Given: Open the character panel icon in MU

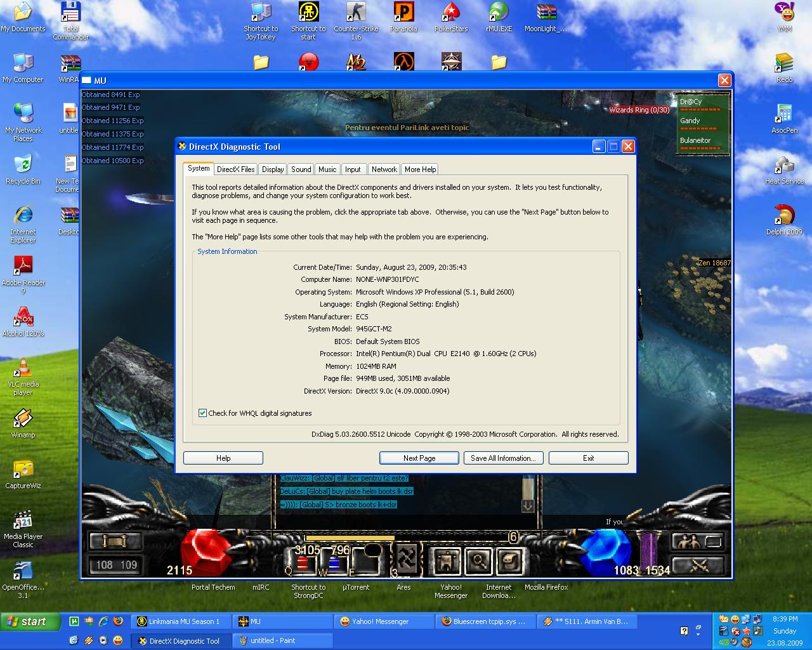Looking at the screenshot, I should point(447,560).
